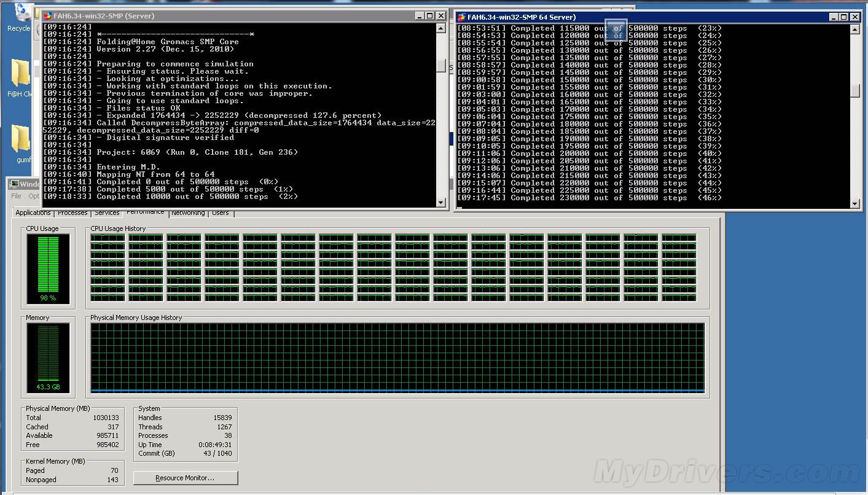Select the Networking tab
Viewport: 868px width, 495px height.
click(x=188, y=213)
